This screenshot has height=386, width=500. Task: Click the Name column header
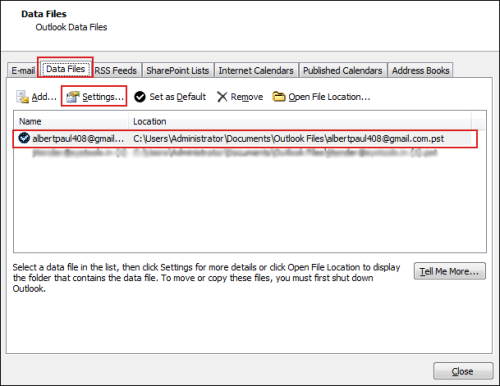pos(71,121)
